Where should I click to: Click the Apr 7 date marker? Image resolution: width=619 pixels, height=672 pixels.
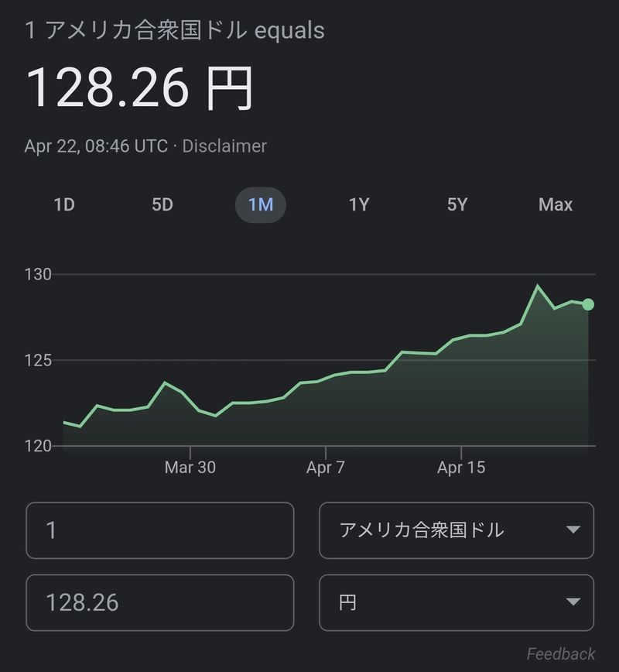coord(325,468)
